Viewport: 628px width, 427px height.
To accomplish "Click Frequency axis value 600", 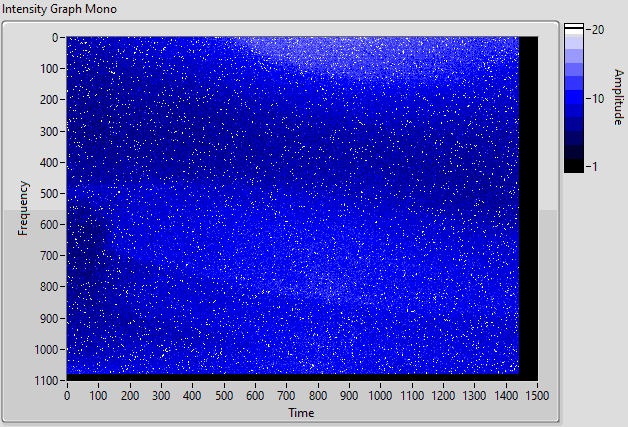I will click(x=49, y=225).
